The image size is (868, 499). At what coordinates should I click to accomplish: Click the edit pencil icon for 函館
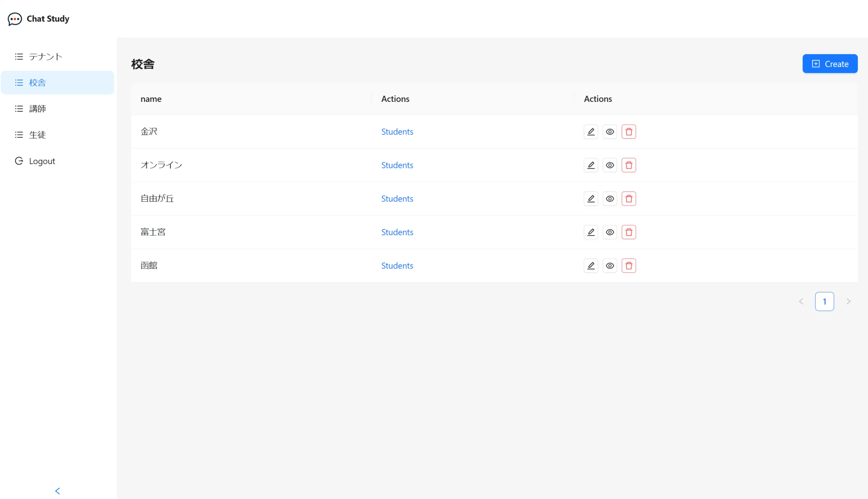click(591, 266)
